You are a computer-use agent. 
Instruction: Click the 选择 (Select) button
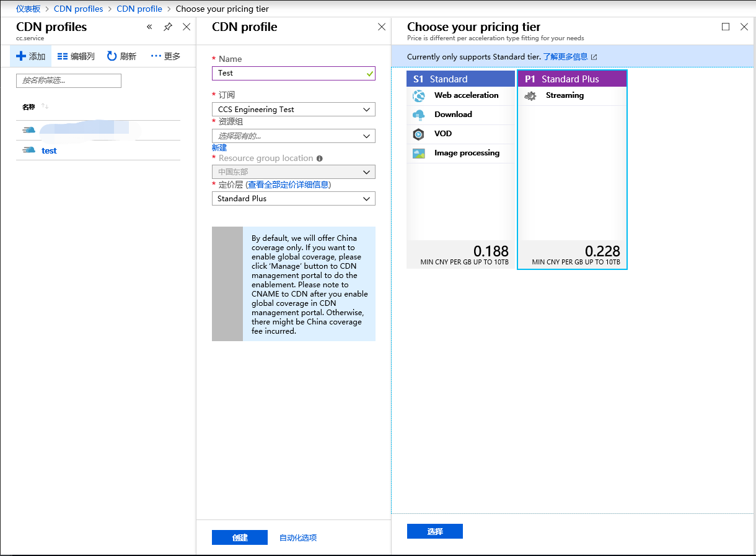pos(435,531)
